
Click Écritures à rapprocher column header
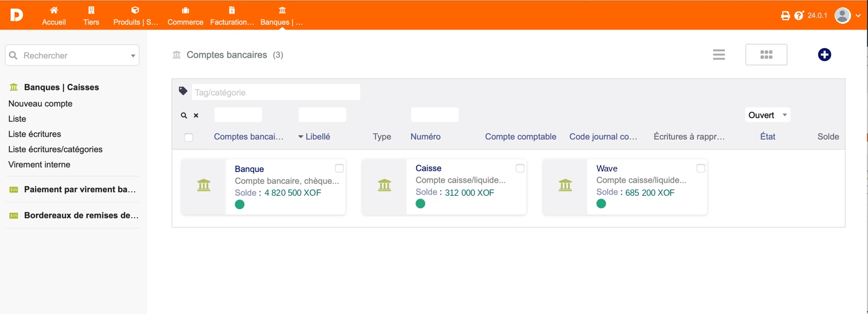pyautogui.click(x=689, y=136)
